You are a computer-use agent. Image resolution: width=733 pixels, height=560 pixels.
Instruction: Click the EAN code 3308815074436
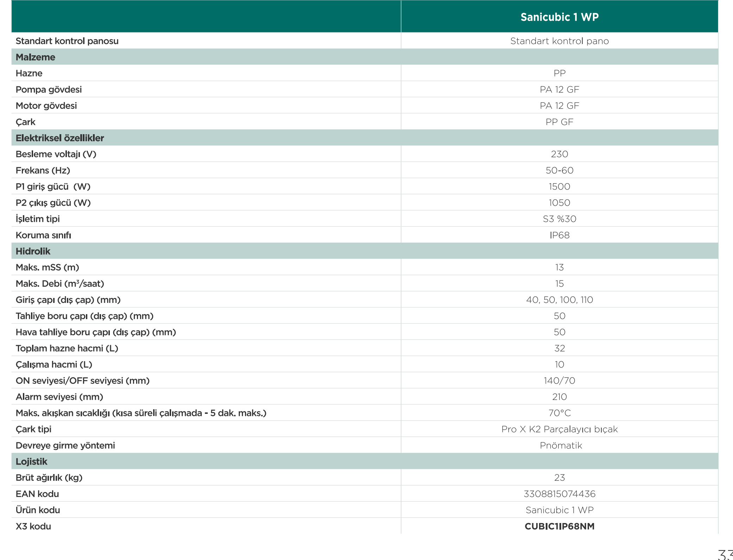559,494
